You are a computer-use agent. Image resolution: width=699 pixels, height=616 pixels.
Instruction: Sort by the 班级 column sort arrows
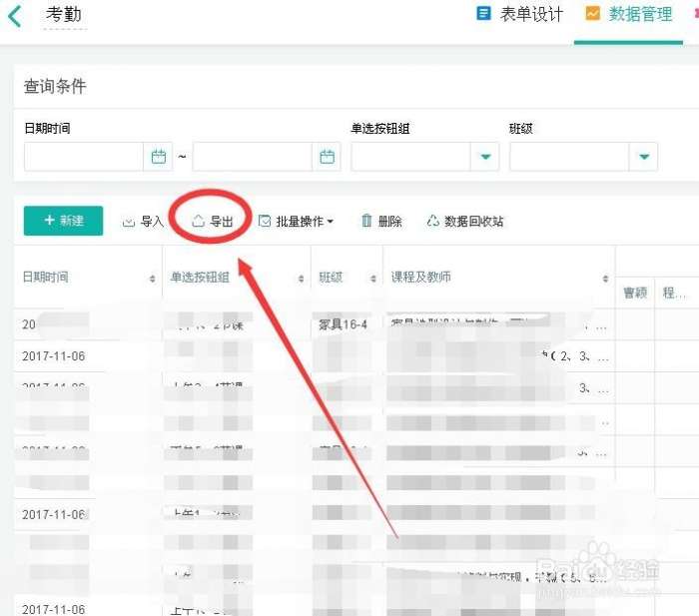coord(373,279)
